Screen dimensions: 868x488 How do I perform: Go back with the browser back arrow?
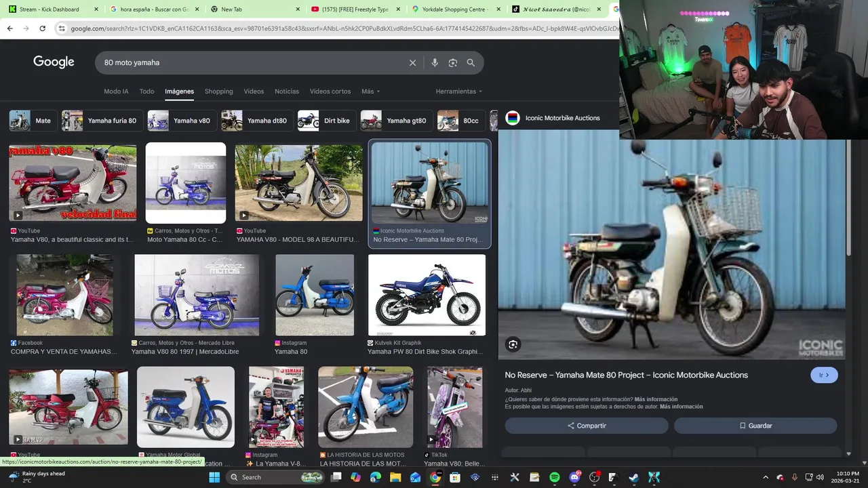pyautogui.click(x=9, y=28)
